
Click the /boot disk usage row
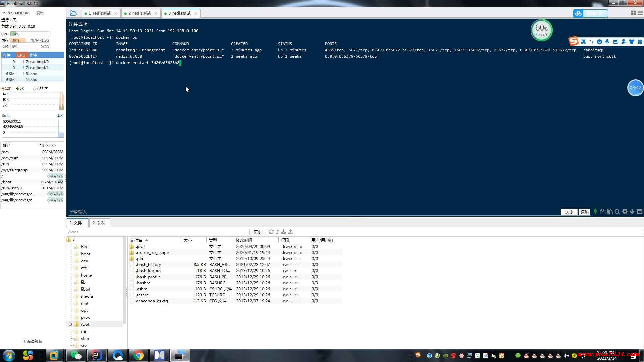[x=33, y=182]
